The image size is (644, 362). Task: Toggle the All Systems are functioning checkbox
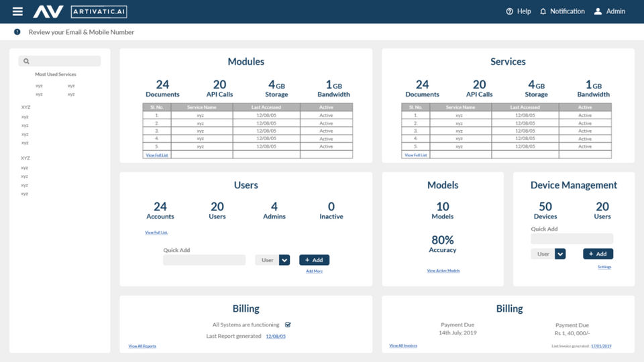[x=288, y=324]
